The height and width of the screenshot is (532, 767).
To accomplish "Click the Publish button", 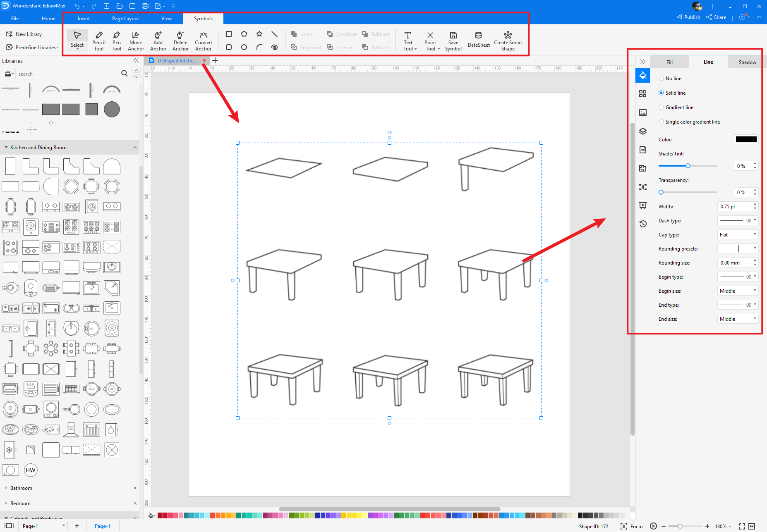I will point(688,17).
